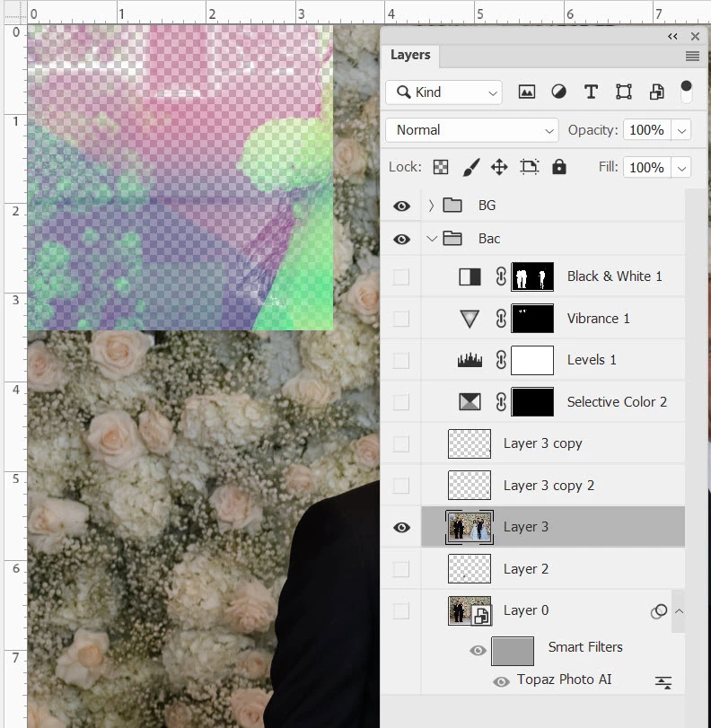Image resolution: width=711 pixels, height=728 pixels.
Task: Hide the BG group
Action: click(401, 206)
